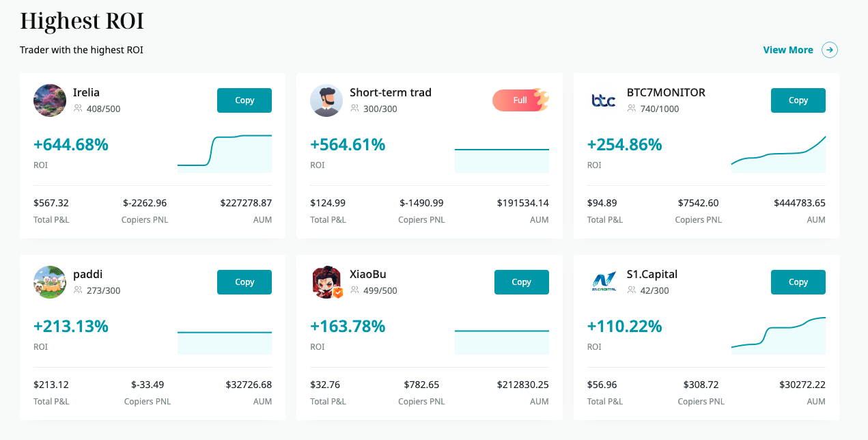Click the copiers icon beside 273/300

79,290
